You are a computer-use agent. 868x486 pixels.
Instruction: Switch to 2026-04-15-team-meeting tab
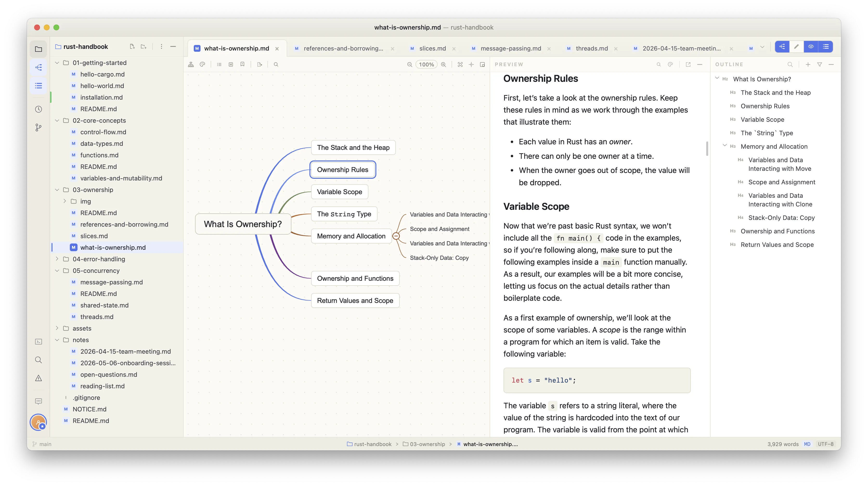click(x=682, y=49)
